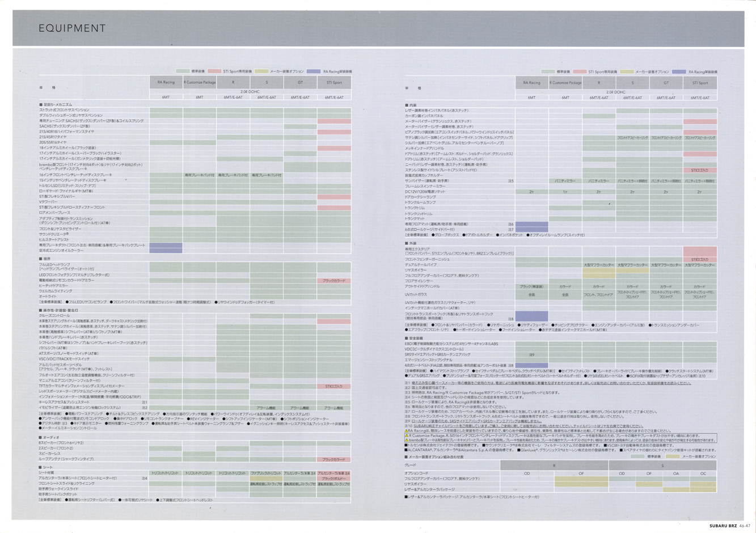This screenshot has height=533, width=756.
Task: Click purple RA Racing legend swatch on left page
Action: click(x=314, y=71)
